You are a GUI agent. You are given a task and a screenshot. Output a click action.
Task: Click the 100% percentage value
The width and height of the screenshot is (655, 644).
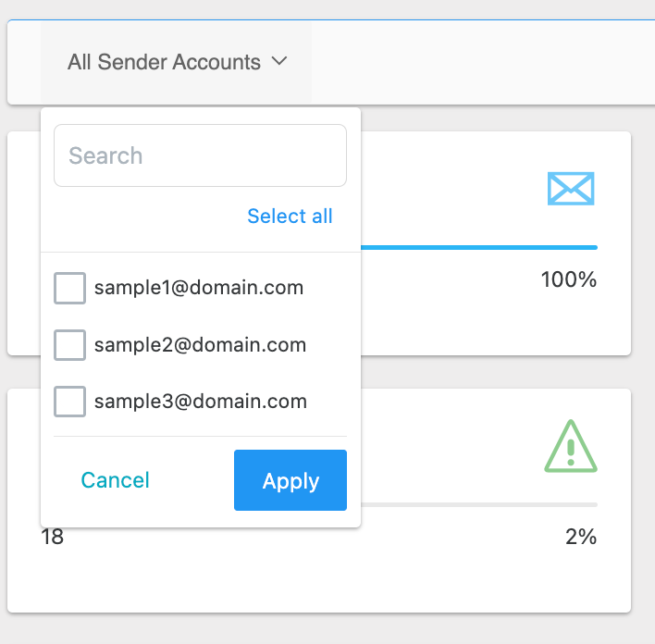click(x=569, y=279)
